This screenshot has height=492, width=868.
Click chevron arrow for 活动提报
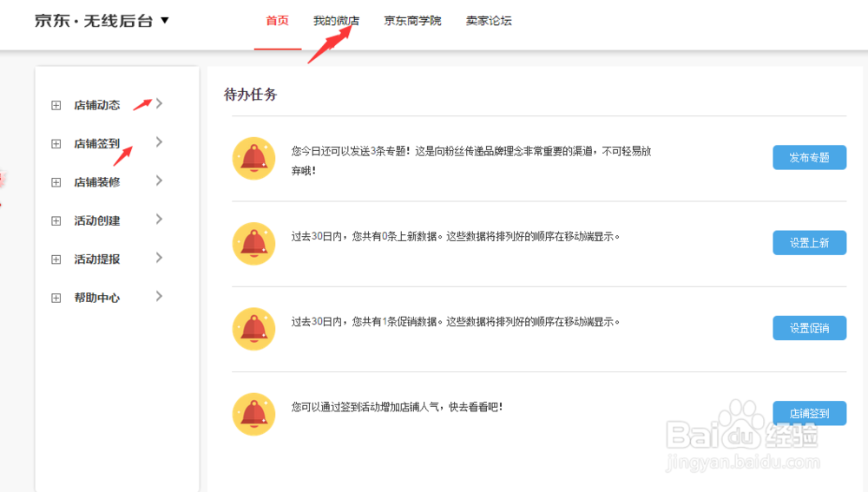[160, 258]
